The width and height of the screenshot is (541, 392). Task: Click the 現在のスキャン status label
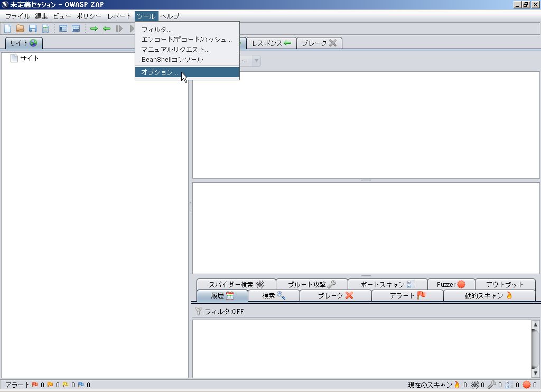(x=430, y=385)
